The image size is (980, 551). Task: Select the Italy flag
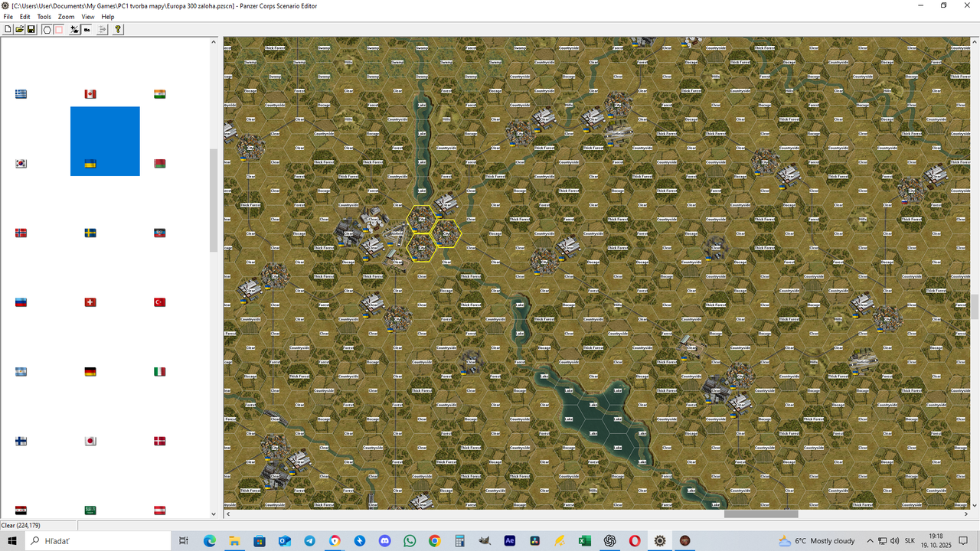coord(159,372)
